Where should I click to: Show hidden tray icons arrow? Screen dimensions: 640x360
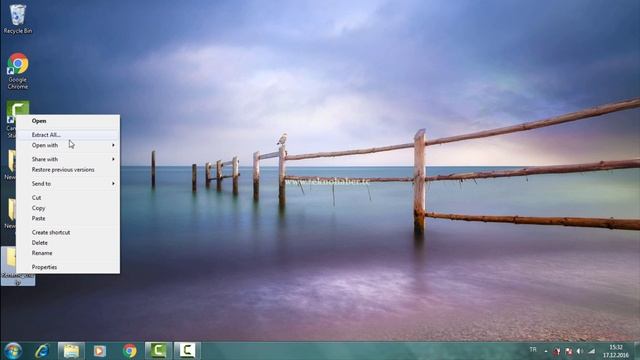coord(546,351)
